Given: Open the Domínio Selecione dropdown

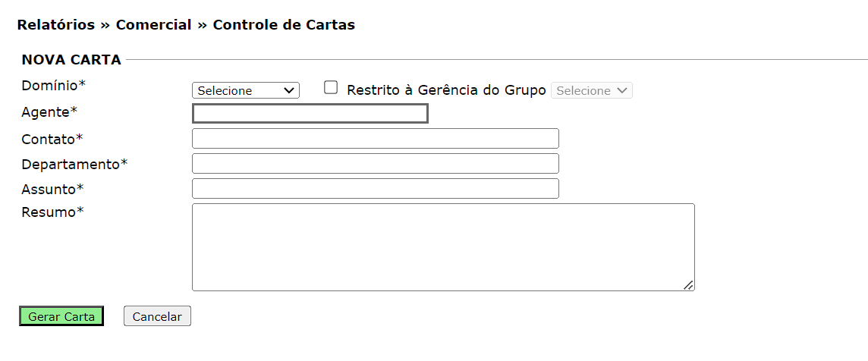Looking at the screenshot, I should (246, 90).
